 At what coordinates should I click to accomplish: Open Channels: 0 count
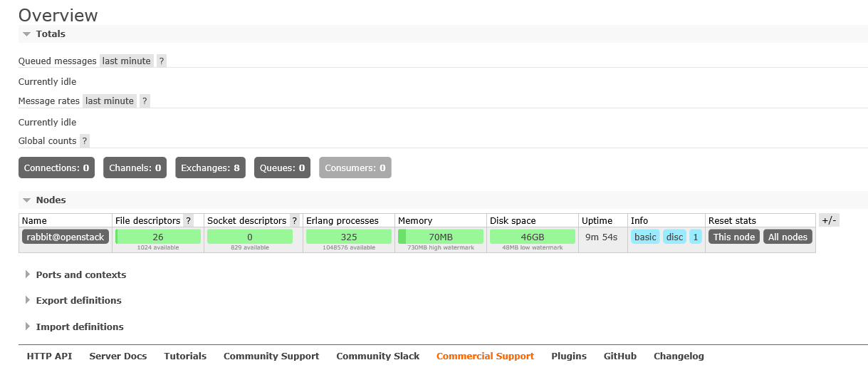(x=135, y=168)
